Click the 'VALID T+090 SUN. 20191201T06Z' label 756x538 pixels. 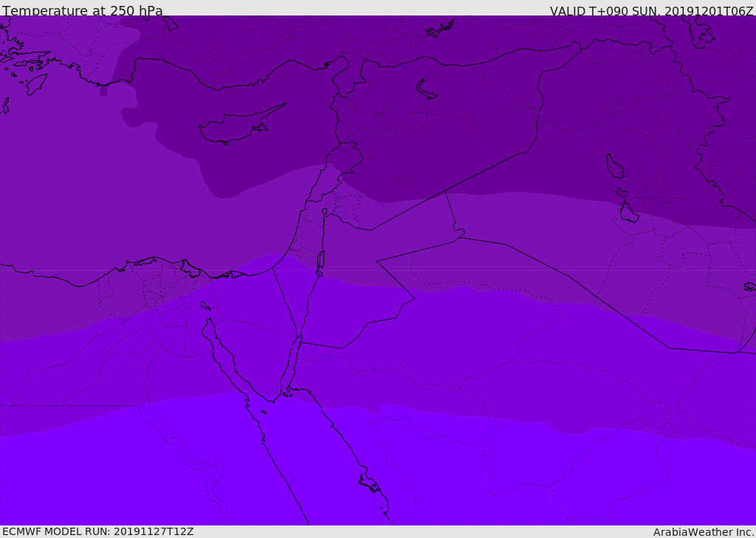pyautogui.click(x=651, y=10)
